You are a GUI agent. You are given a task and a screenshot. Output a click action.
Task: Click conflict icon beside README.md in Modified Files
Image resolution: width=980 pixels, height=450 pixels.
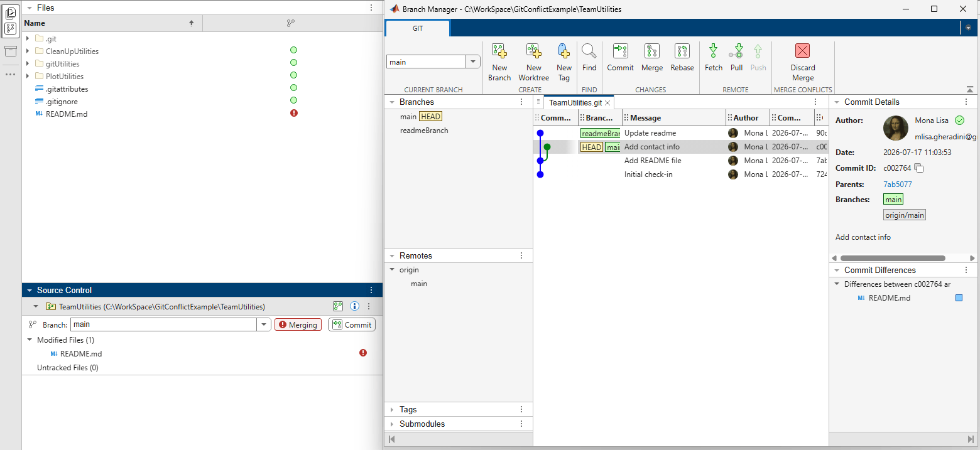pos(363,353)
